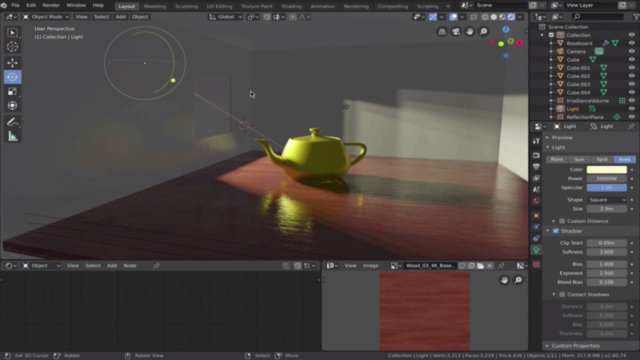Click the Power value field

[607, 178]
